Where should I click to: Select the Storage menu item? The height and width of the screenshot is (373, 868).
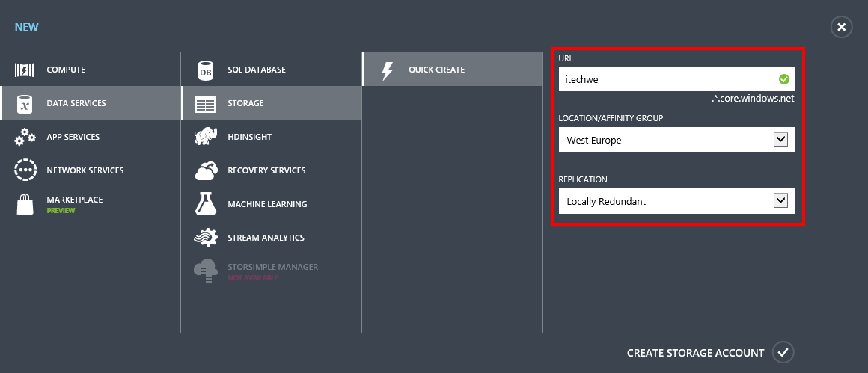[x=271, y=103]
